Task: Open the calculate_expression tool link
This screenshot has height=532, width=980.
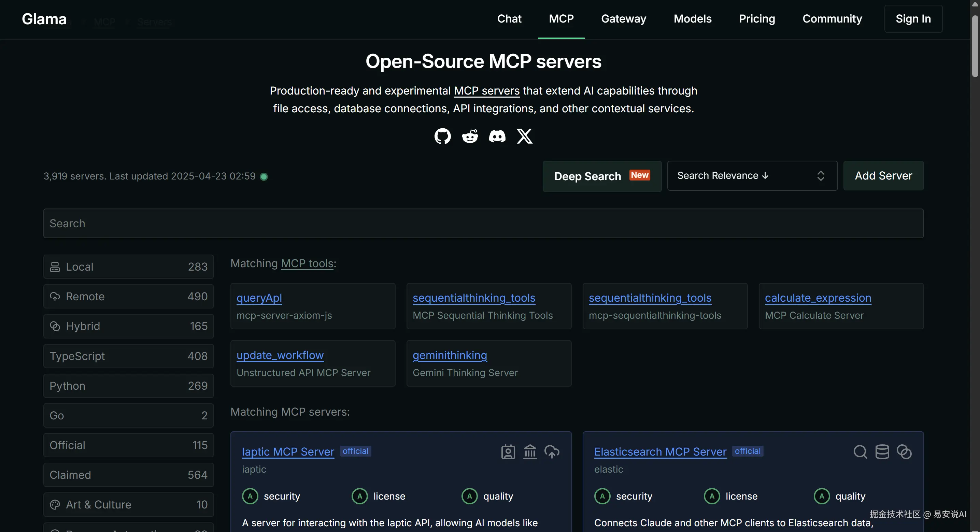Action: [818, 298]
